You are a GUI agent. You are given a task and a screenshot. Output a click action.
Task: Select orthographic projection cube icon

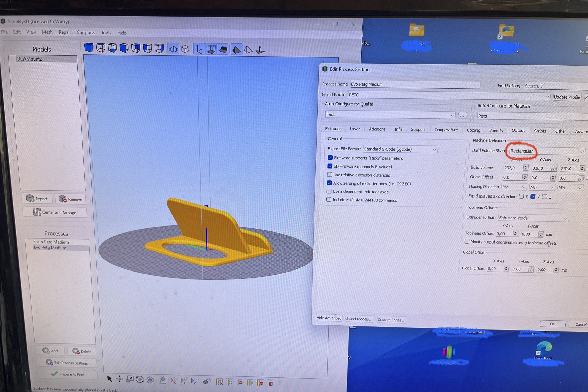[185, 49]
